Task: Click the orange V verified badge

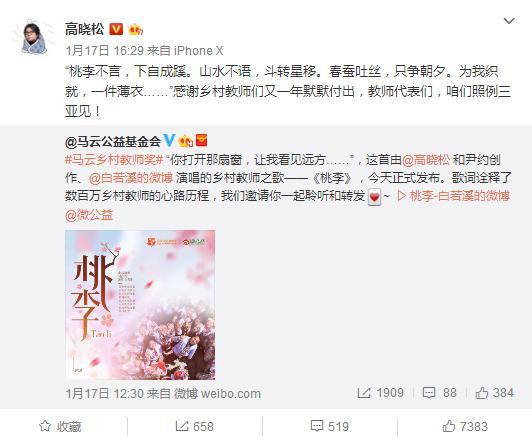Action: tap(116, 29)
